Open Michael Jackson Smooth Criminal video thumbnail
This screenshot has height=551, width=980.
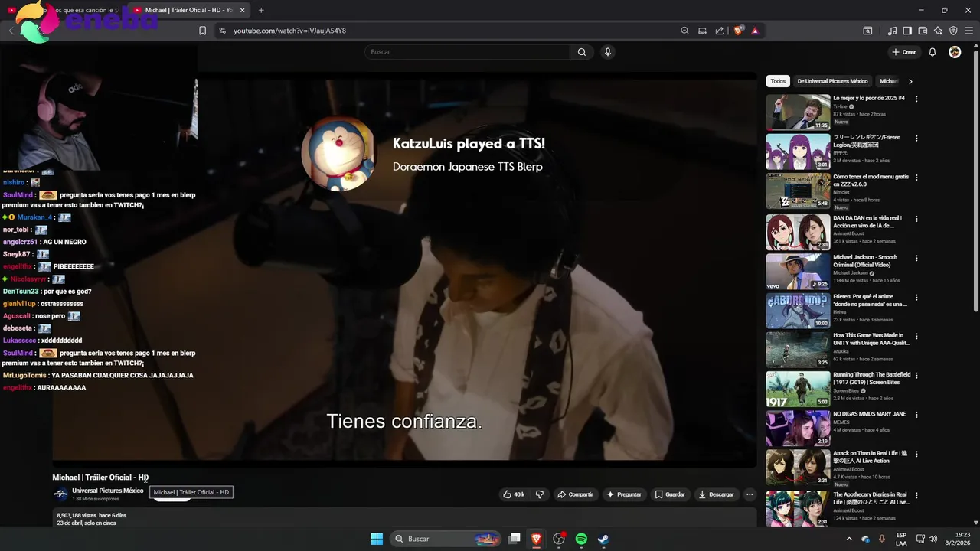point(798,272)
